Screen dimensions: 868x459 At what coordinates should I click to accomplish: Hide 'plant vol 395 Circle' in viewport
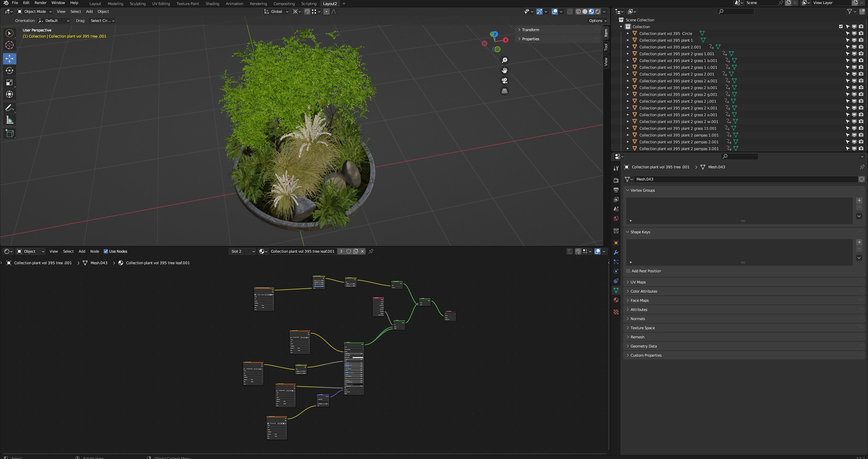[854, 33]
